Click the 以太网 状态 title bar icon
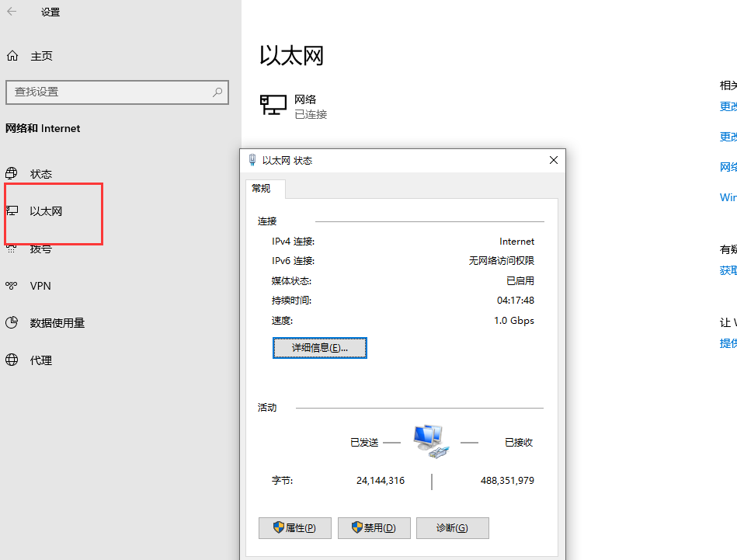Viewport: 737px width, 560px height. click(x=252, y=160)
